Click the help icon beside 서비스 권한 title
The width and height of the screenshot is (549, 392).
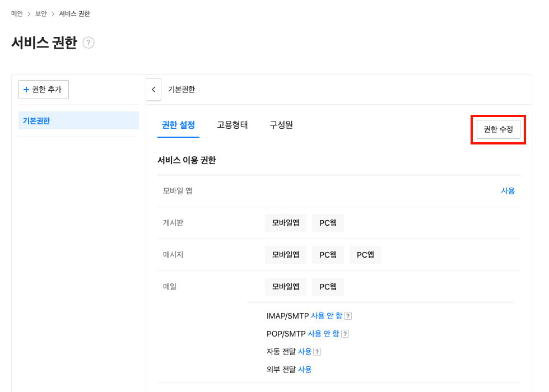(x=89, y=43)
